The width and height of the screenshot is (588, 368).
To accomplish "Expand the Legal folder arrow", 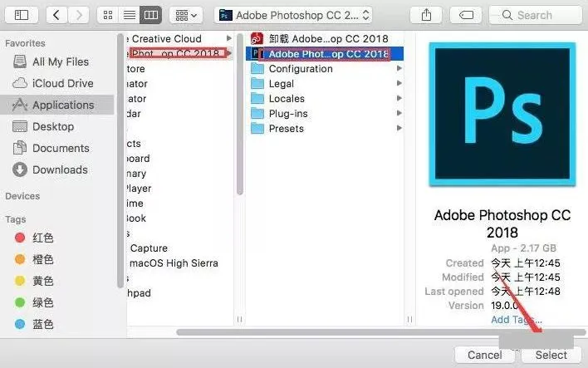I will click(x=399, y=83).
